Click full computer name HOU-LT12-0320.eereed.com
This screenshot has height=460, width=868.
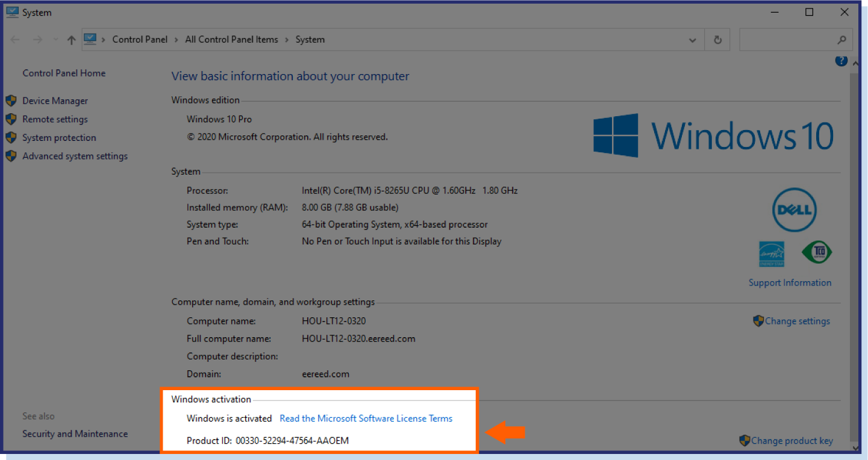[358, 338]
